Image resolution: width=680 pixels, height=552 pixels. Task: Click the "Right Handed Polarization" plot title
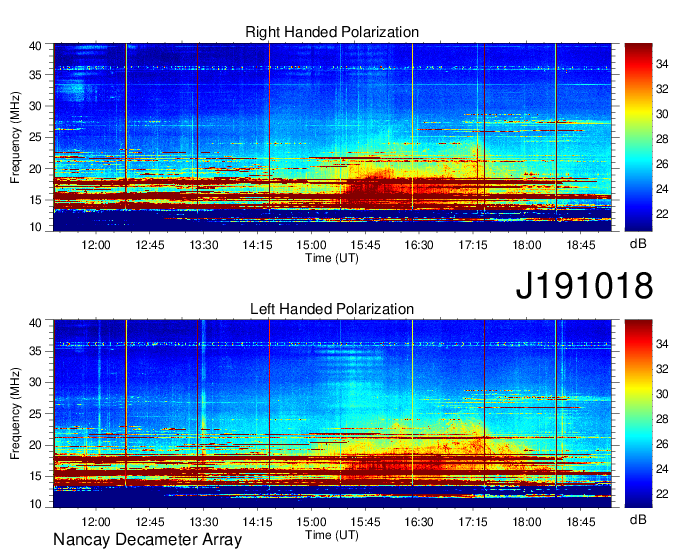point(332,32)
